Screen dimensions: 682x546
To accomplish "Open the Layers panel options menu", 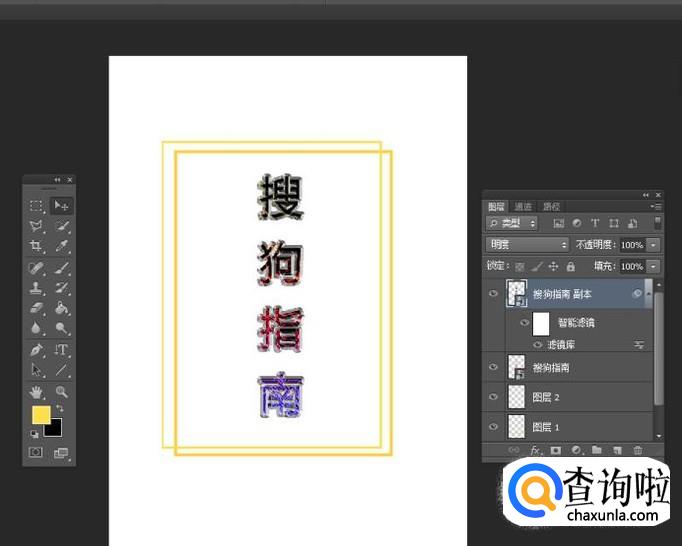I will 656,207.
